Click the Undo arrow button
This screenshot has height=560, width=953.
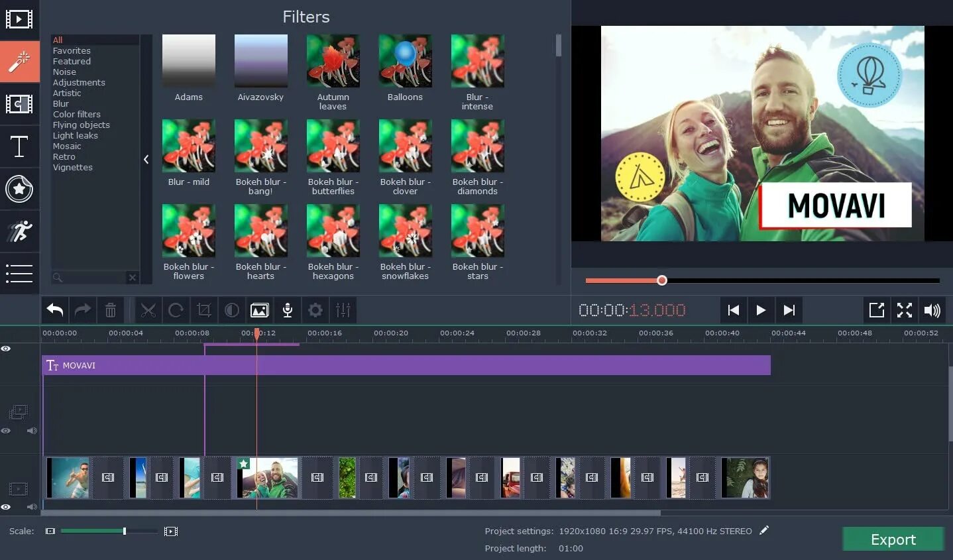pyautogui.click(x=55, y=310)
